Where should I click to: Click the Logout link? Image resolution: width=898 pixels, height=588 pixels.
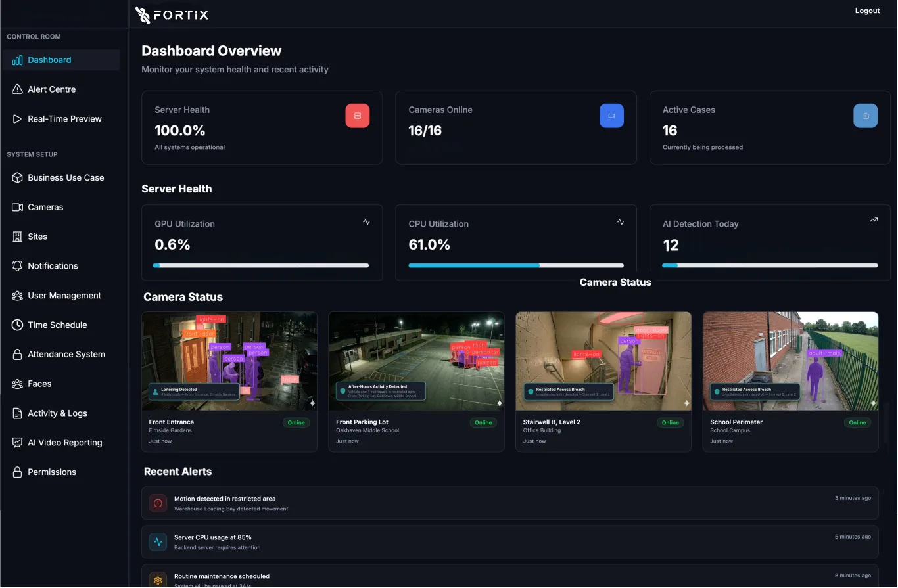coord(867,11)
